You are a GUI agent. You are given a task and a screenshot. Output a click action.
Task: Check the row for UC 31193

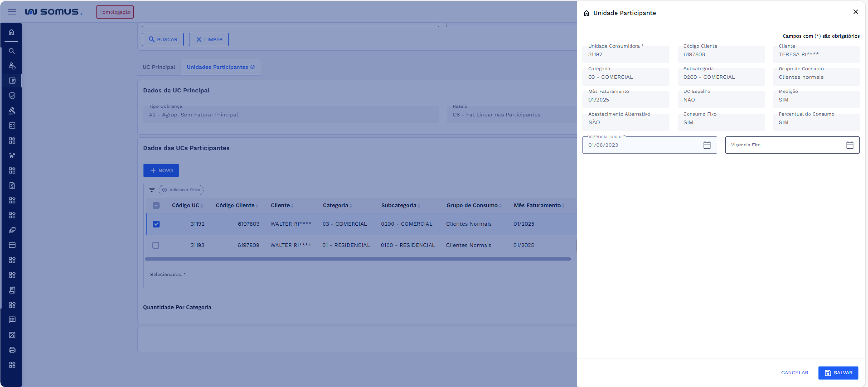156,245
